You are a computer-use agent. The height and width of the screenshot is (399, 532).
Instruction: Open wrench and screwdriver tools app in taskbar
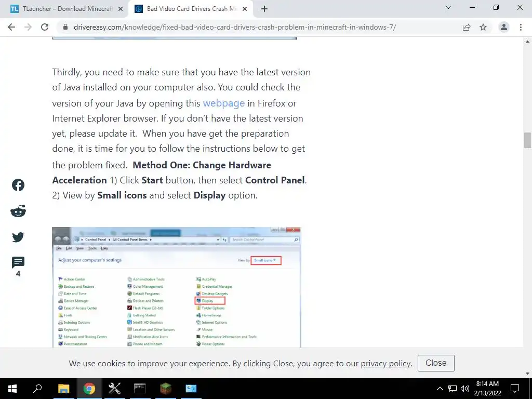(115, 389)
